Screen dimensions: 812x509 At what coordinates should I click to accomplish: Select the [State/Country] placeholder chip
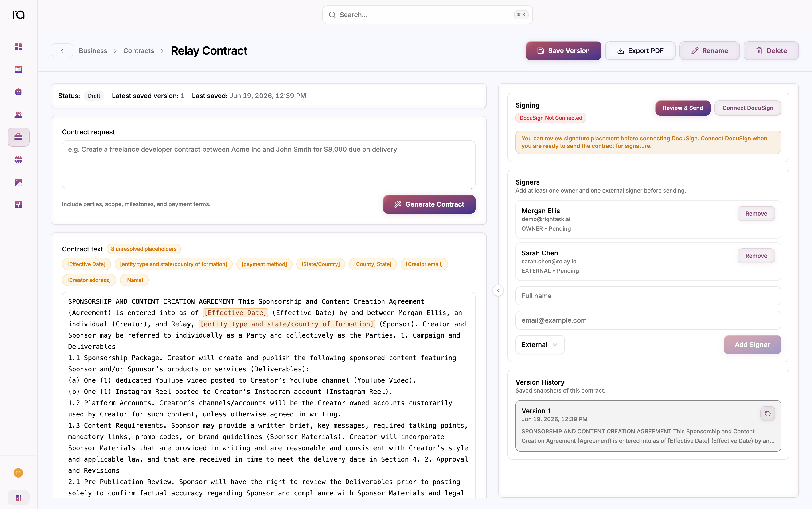[x=320, y=264]
